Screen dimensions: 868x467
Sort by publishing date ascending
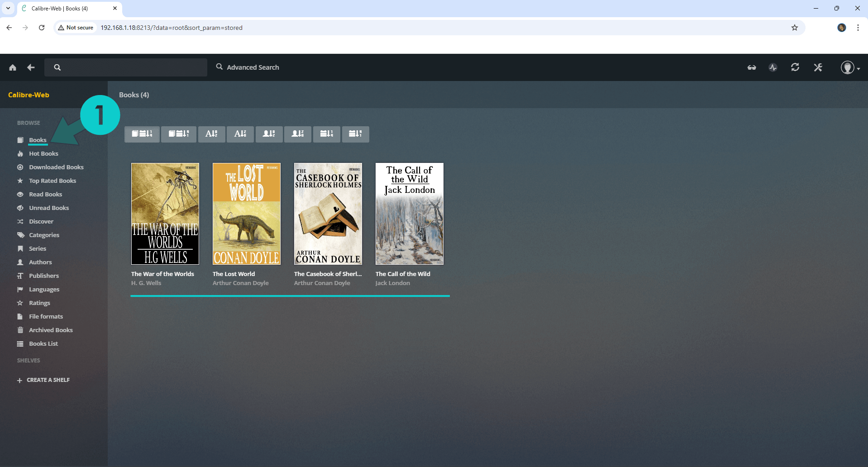tap(327, 134)
